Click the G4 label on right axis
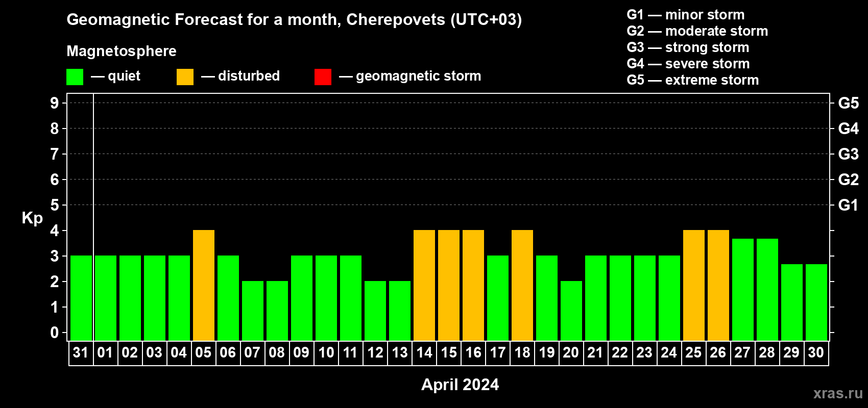The width and height of the screenshot is (868, 408). point(849,129)
